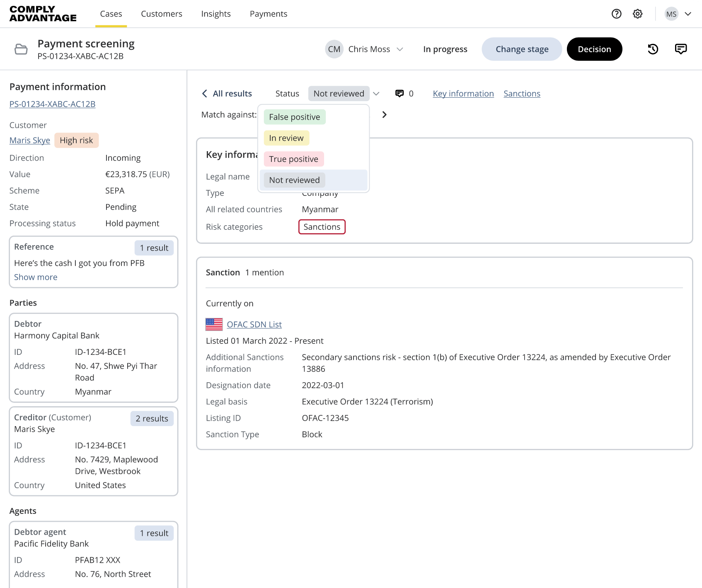
Task: Go to the Payments tab
Action: click(268, 14)
